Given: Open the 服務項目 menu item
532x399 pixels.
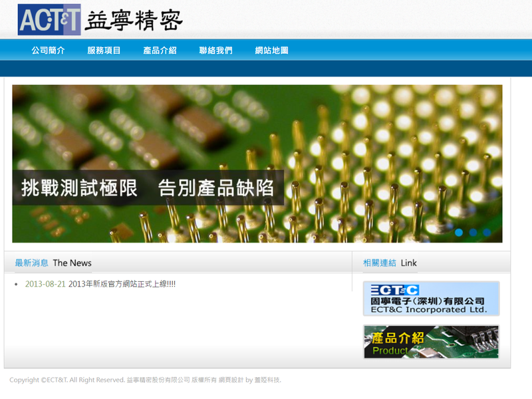Looking at the screenshot, I should [104, 51].
